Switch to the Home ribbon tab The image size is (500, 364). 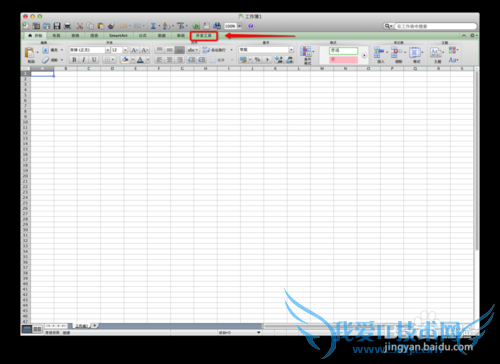[36, 35]
